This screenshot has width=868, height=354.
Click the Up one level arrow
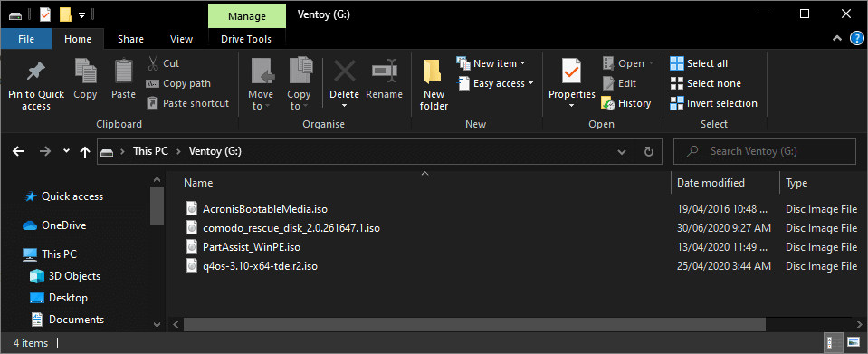[x=85, y=151]
